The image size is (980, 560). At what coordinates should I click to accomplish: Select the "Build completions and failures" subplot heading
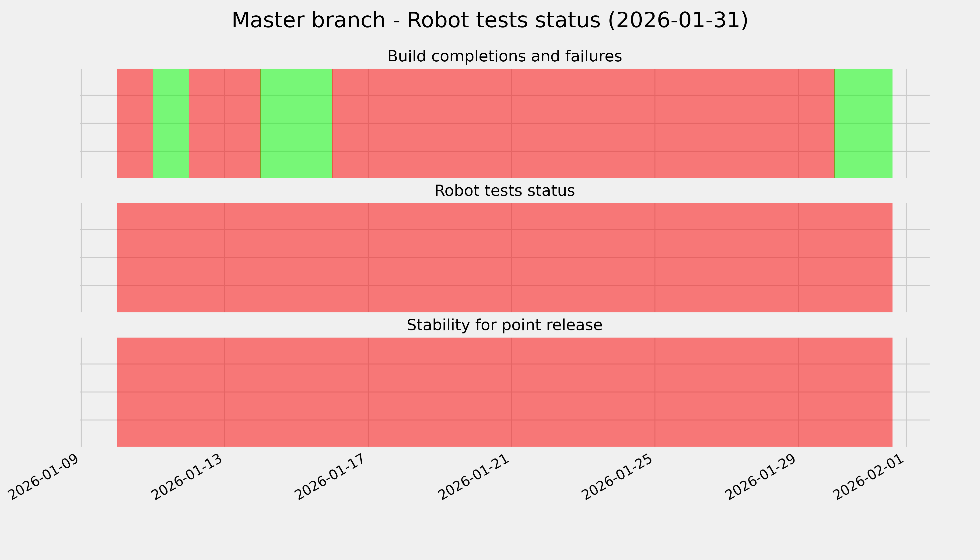(504, 56)
